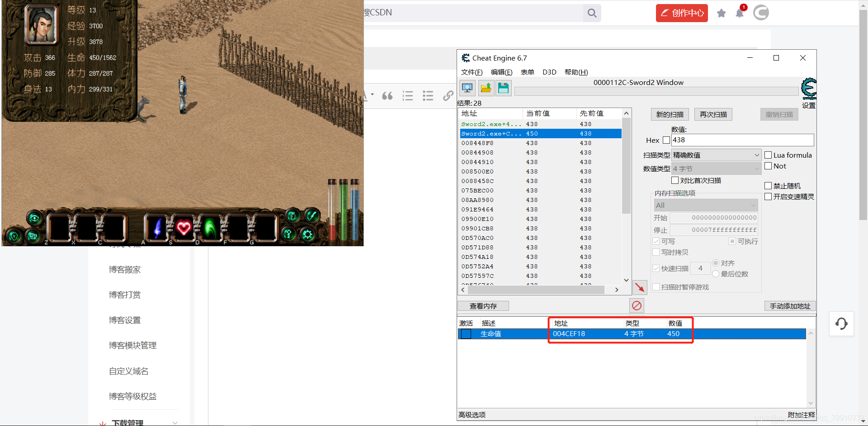Click the customer service headset icon
This screenshot has height=426, width=868.
tap(841, 323)
